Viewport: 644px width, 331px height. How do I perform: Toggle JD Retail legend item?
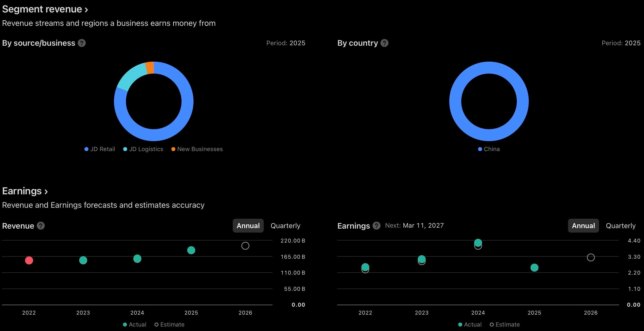100,149
